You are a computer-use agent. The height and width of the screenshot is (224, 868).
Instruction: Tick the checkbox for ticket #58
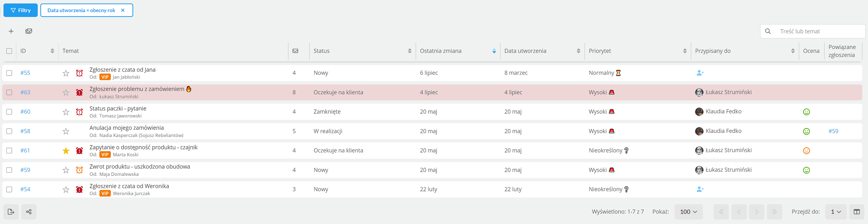pyautogui.click(x=9, y=131)
